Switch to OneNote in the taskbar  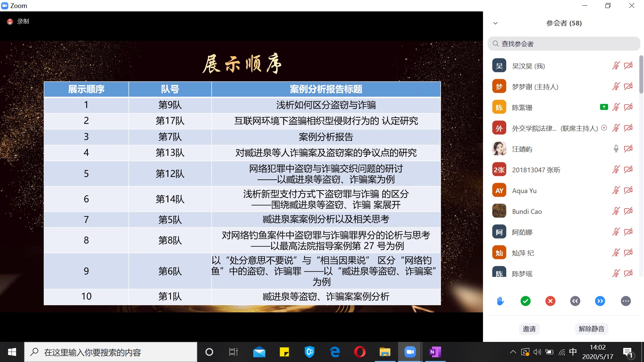(435, 352)
